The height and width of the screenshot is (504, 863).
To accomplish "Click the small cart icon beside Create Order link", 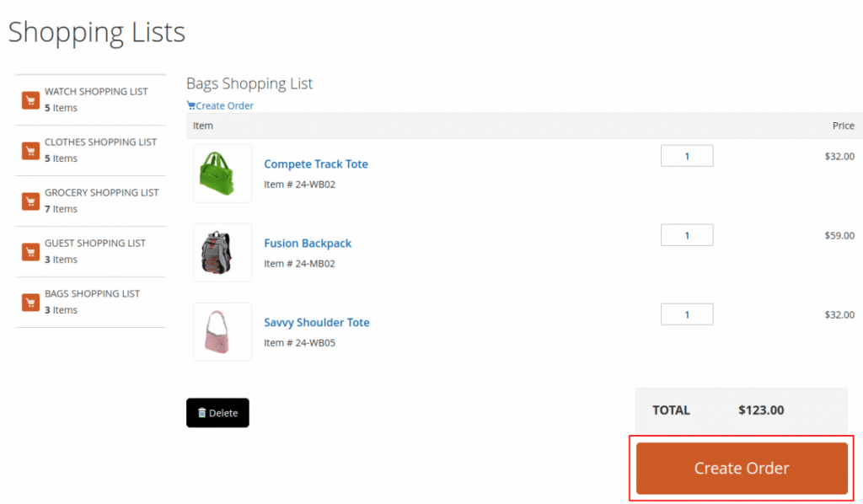I will (x=191, y=105).
